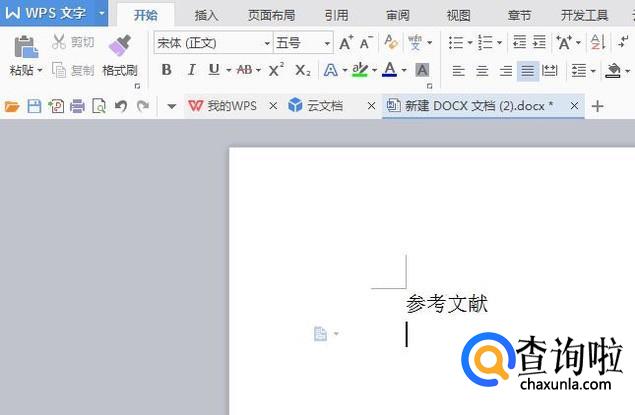635x415 pixels.
Task: Toggle character shading A button
Action: 422,70
